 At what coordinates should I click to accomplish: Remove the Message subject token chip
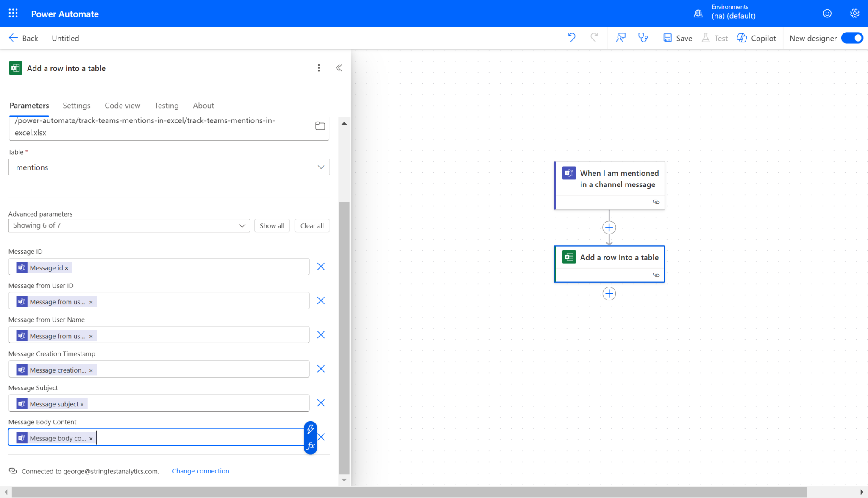82,404
